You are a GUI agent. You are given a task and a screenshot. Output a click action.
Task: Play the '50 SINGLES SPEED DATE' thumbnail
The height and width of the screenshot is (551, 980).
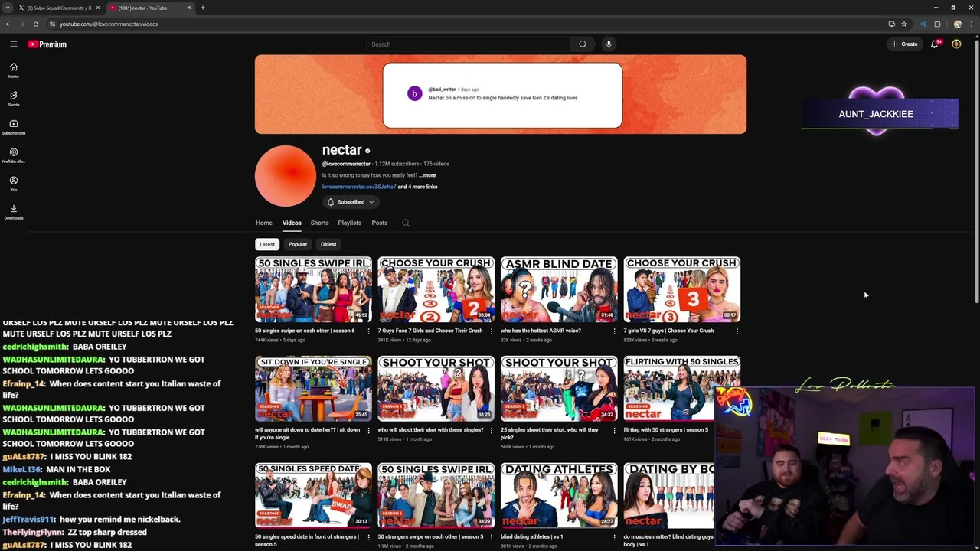pos(313,495)
